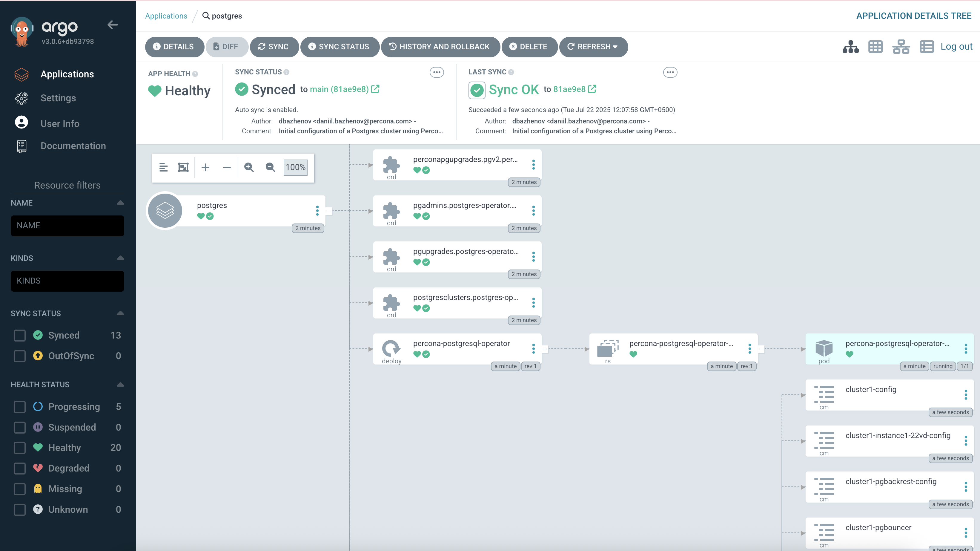Toggle compact nodes alignment icon
Screen dimensions: 980x551
(164, 167)
